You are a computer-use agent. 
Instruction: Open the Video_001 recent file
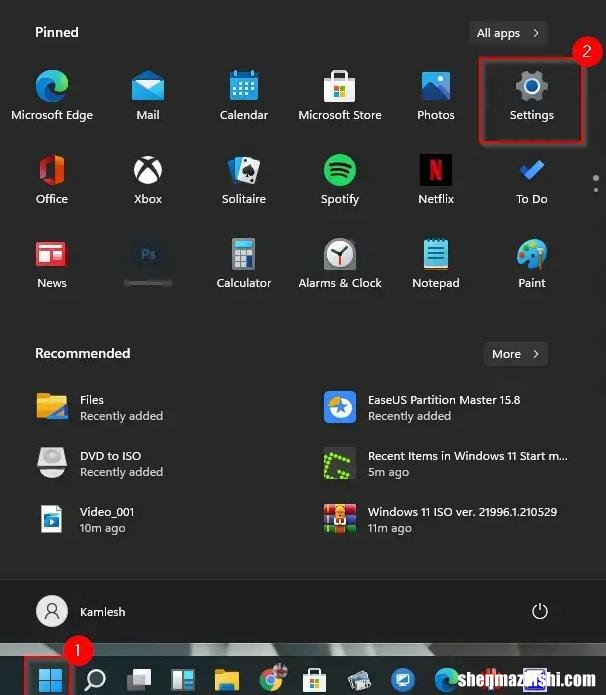point(85,519)
